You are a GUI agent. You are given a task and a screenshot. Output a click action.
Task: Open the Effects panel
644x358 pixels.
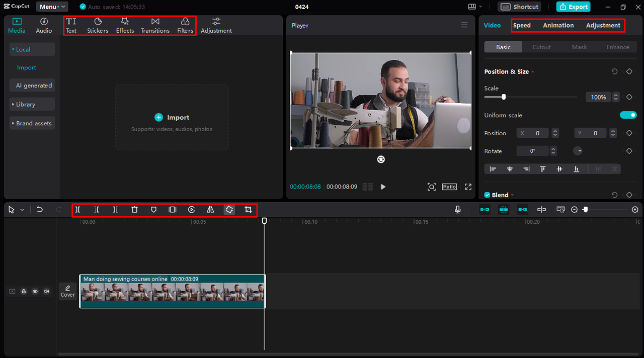pyautogui.click(x=125, y=26)
